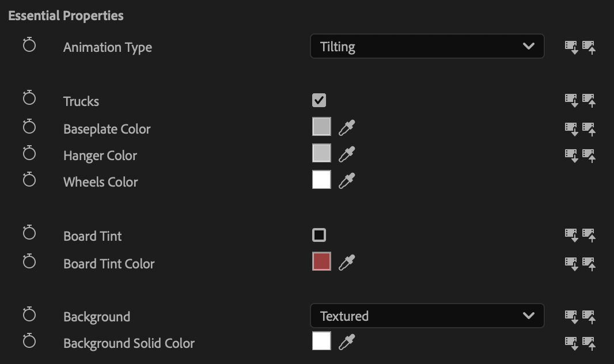Viewport: 614px width, 364px height.
Task: Enable the Board Tint checkbox
Action: 319,235
